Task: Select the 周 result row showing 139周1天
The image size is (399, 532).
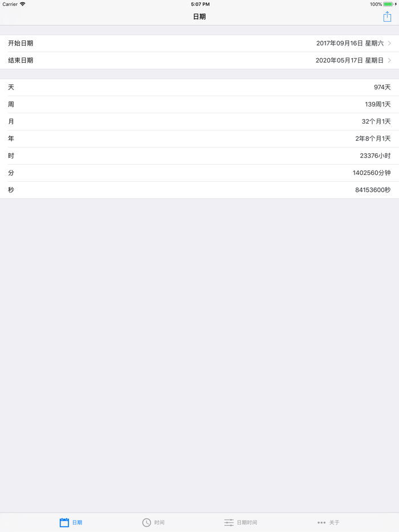Action: (x=199, y=104)
